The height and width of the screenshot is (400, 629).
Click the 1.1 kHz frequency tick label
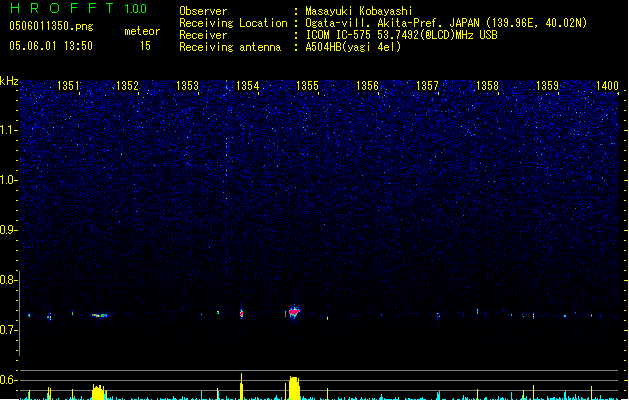8,130
